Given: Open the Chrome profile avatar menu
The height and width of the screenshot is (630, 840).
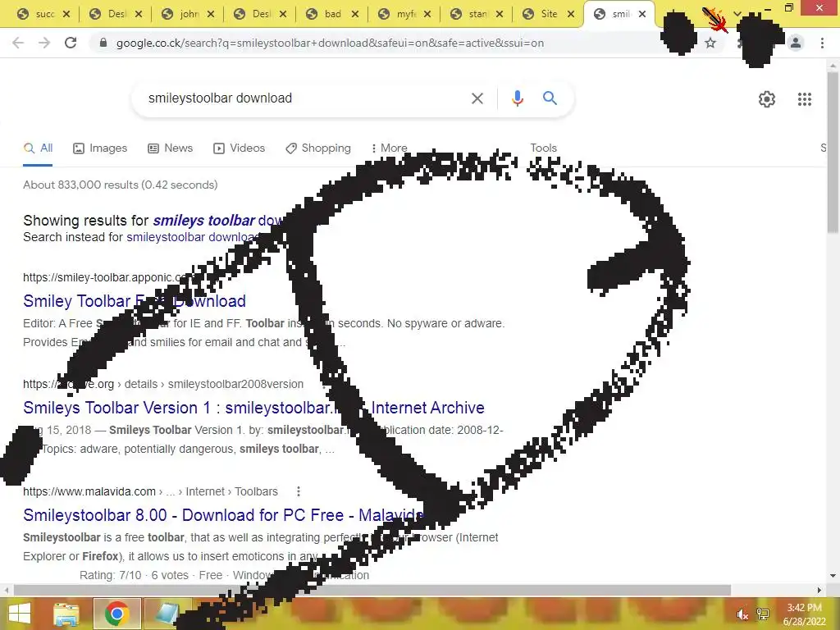Looking at the screenshot, I should pyautogui.click(x=796, y=43).
